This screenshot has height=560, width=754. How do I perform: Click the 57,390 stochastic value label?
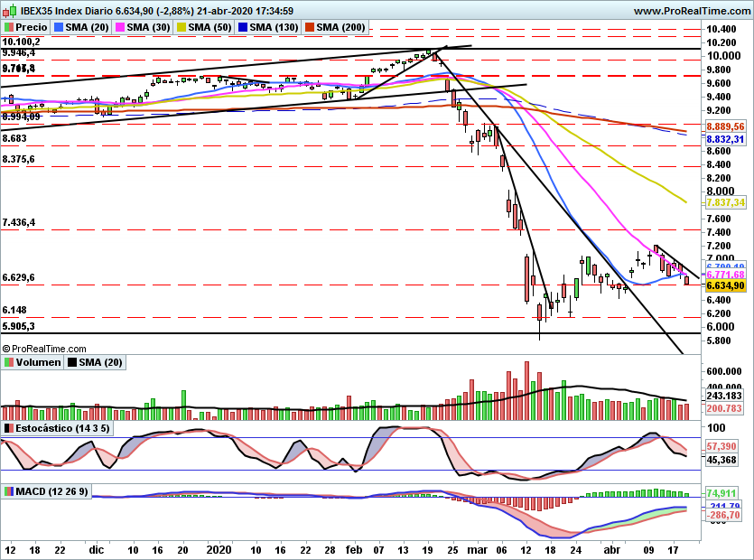pyautogui.click(x=721, y=446)
